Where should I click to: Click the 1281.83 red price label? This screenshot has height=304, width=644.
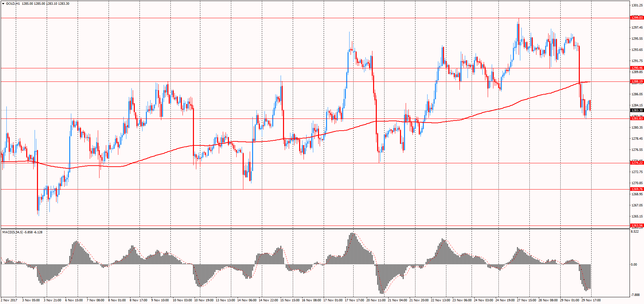coord(637,119)
